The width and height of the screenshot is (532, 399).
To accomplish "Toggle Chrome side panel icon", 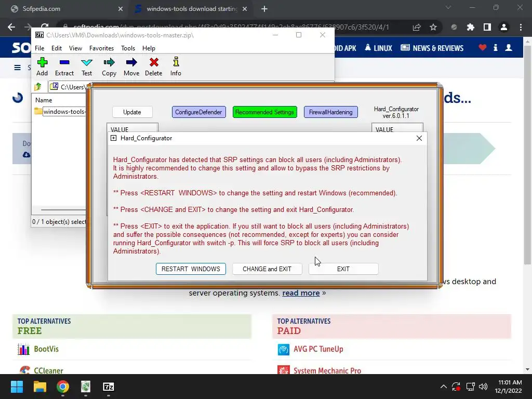I will 487,27.
